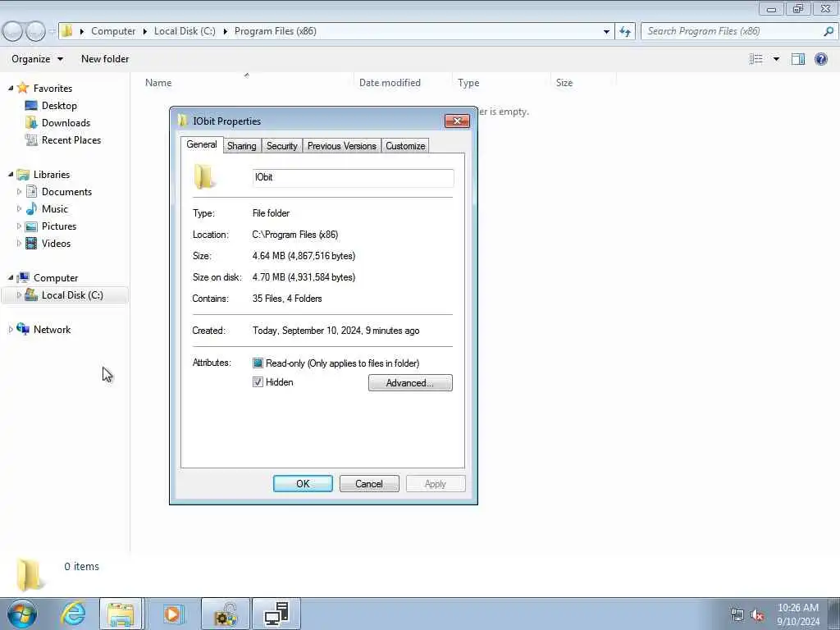Click the Computer breadcrumb in address bar
The width and height of the screenshot is (840, 630).
113,31
